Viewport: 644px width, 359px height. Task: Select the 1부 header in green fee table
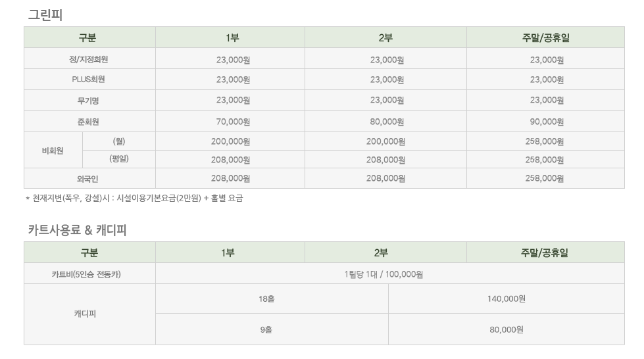point(232,37)
